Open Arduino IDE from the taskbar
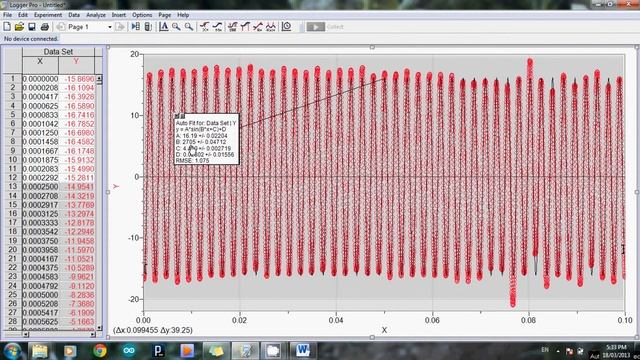The image size is (640, 360). (129, 351)
